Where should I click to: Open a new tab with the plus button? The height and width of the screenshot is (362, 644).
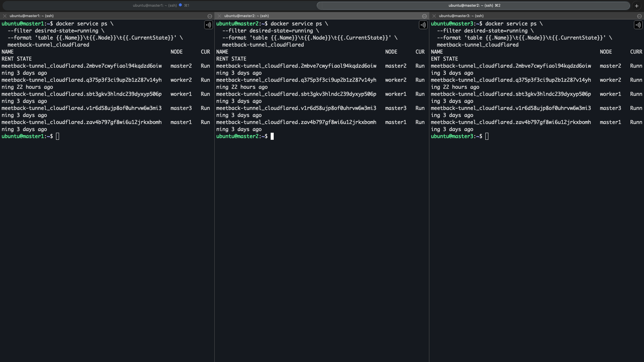coord(637,6)
